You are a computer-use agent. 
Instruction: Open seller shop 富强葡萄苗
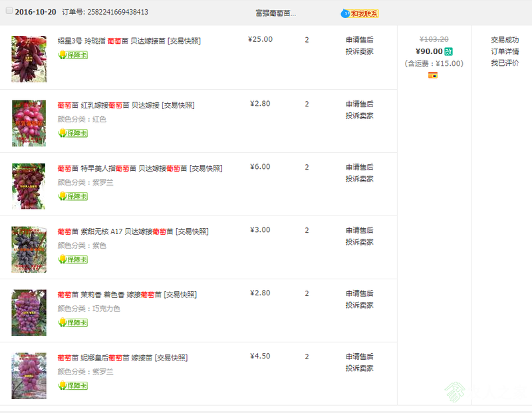tap(275, 13)
